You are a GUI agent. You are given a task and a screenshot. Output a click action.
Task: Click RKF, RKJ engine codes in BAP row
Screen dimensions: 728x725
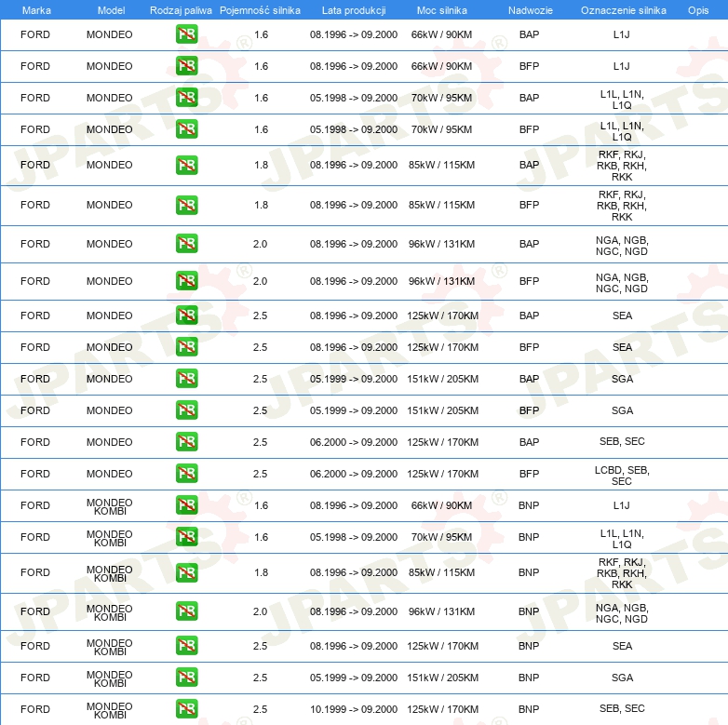[622, 166]
